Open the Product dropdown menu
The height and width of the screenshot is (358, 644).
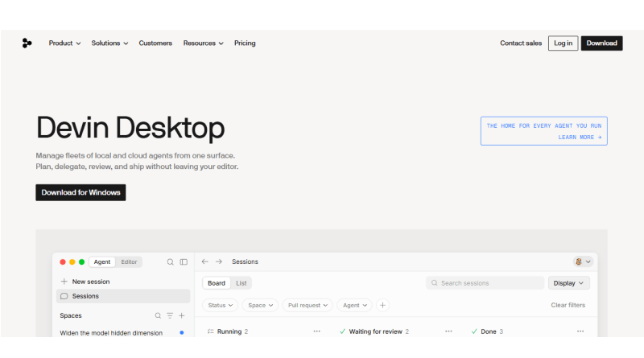[x=64, y=43]
